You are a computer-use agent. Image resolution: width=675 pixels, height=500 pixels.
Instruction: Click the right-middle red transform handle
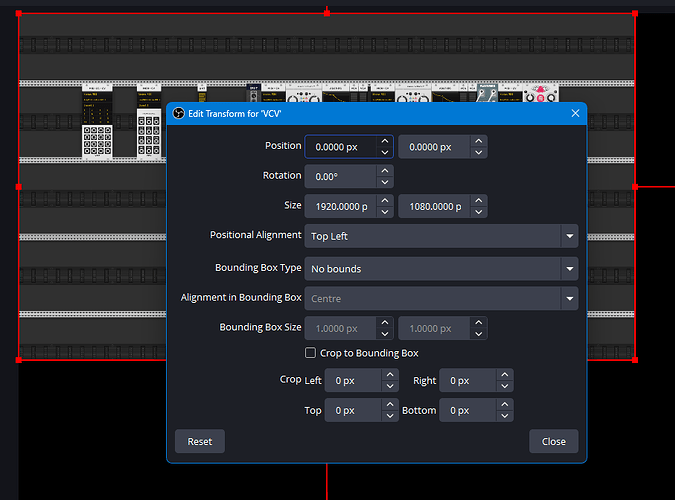(635, 186)
